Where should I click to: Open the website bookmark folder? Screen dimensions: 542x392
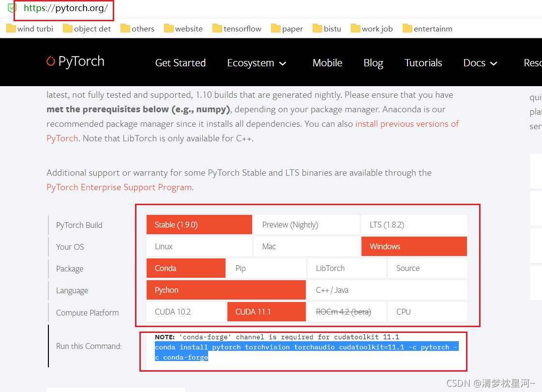coord(183,29)
